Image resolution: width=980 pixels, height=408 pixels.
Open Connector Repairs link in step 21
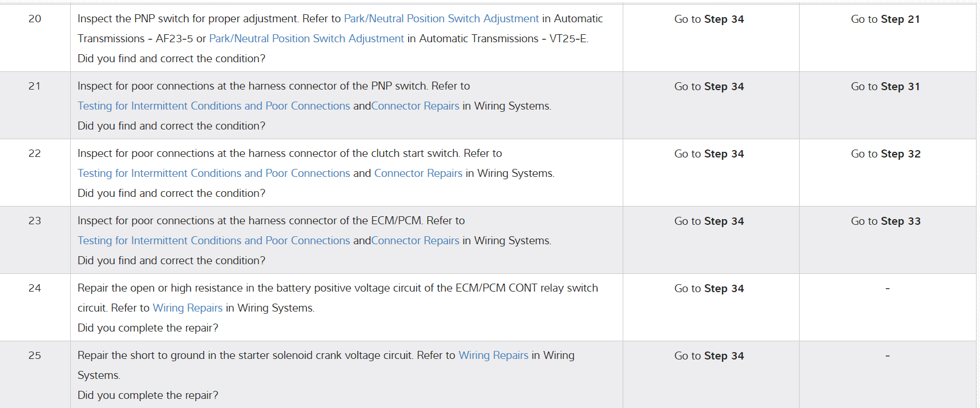[415, 106]
